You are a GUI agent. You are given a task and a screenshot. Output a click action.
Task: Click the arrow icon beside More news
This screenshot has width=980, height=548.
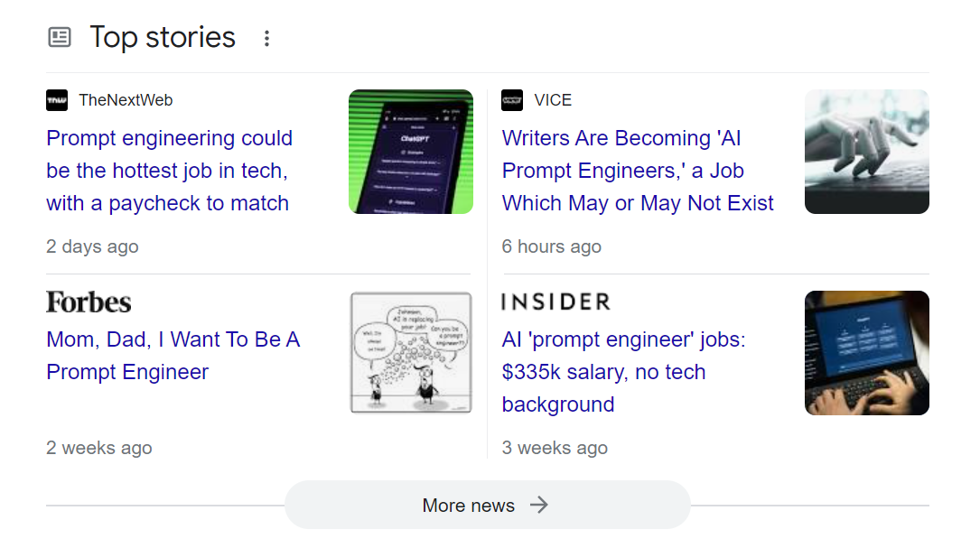tap(539, 505)
